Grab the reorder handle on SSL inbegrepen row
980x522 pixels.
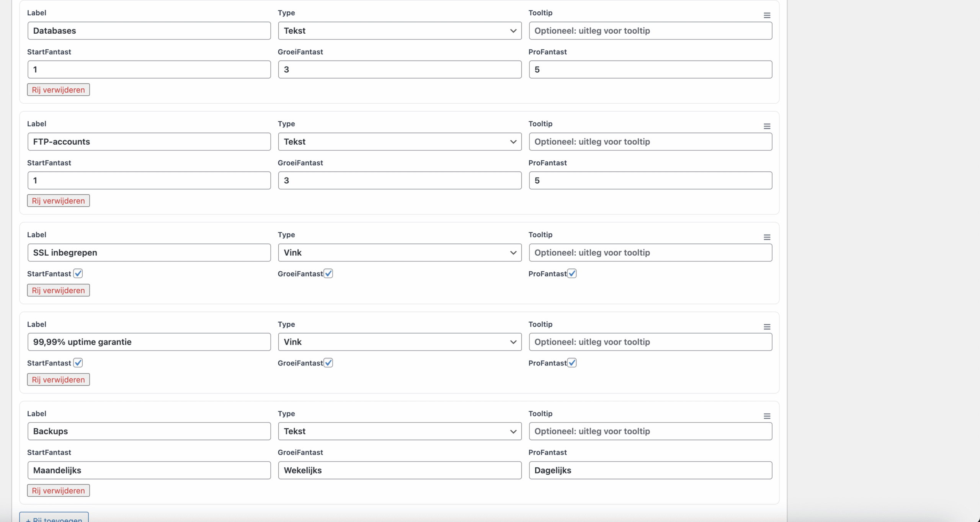(x=767, y=237)
